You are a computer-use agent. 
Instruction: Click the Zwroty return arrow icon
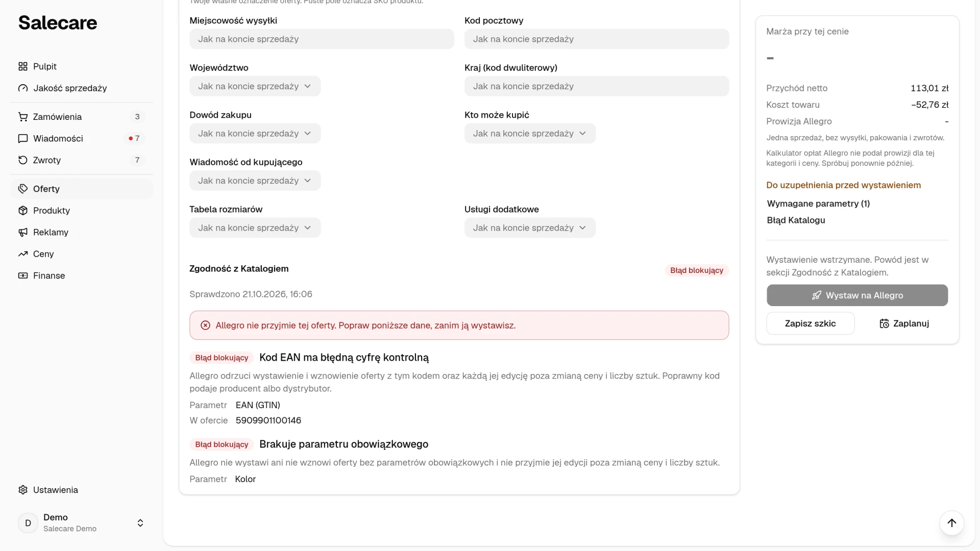[23, 160]
